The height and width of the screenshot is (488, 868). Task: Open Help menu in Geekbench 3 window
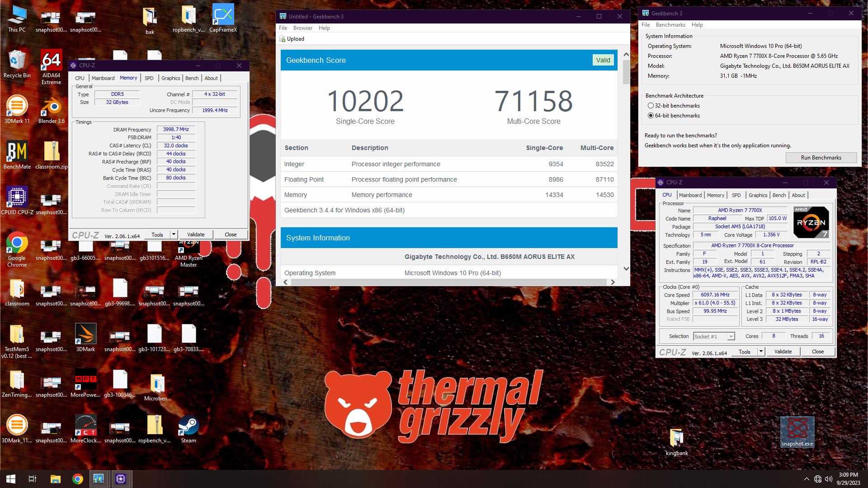[697, 25]
